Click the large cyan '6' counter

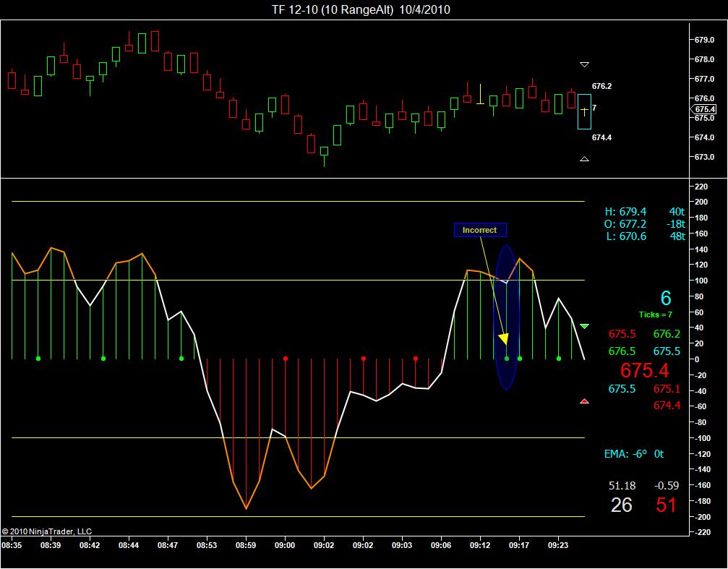666,298
